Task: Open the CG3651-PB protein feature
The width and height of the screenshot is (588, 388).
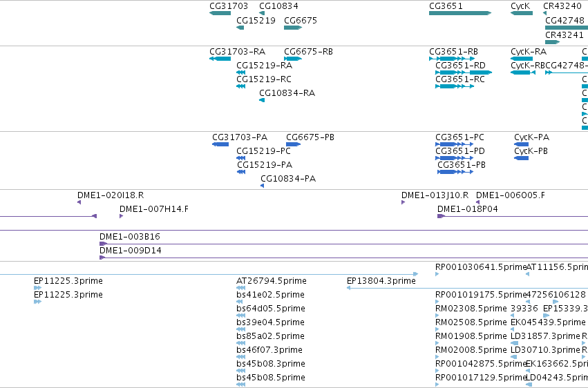Action: [x=455, y=173]
